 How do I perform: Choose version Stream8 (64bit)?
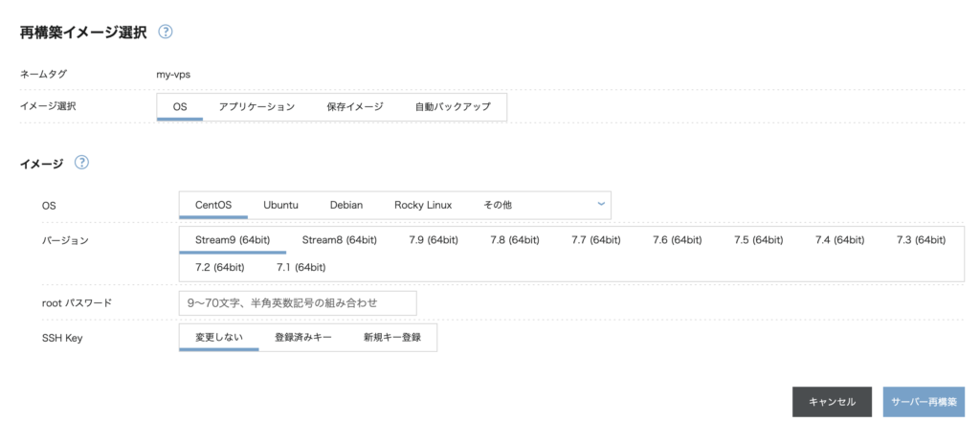[x=340, y=240]
